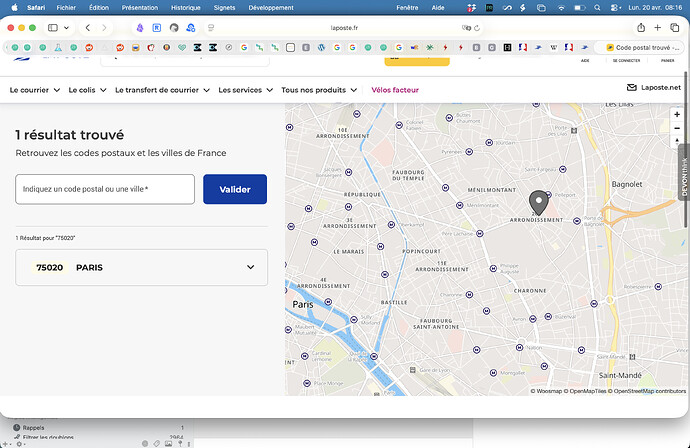Open the 'Vélos facteur' link
This screenshot has height=448, width=690.
tap(395, 90)
